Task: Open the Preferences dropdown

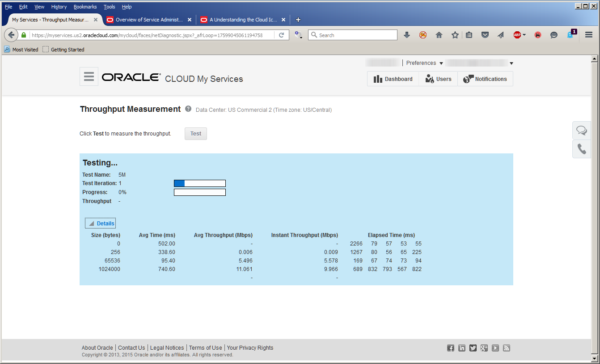Action: [x=424, y=63]
